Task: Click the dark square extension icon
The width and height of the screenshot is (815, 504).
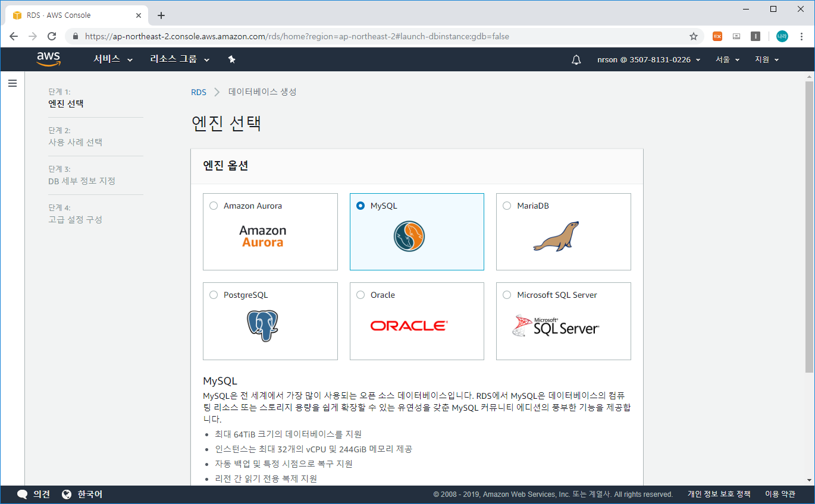Action: pos(756,36)
